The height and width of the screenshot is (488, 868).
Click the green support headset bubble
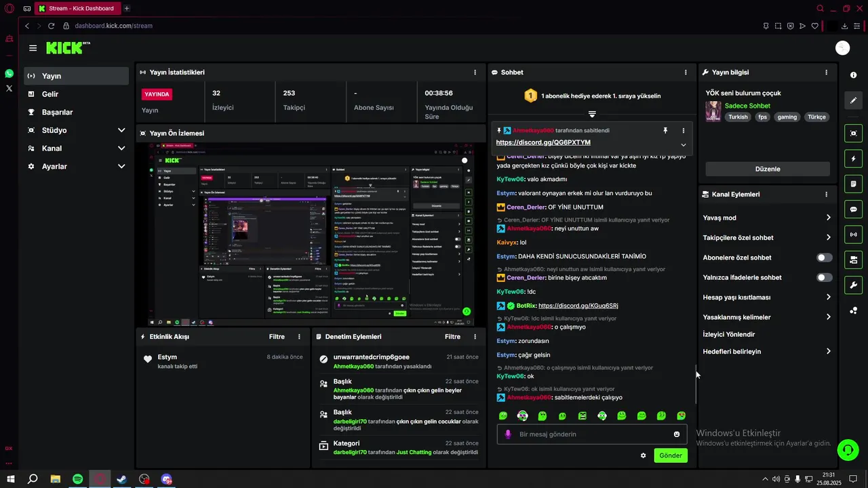tap(847, 449)
